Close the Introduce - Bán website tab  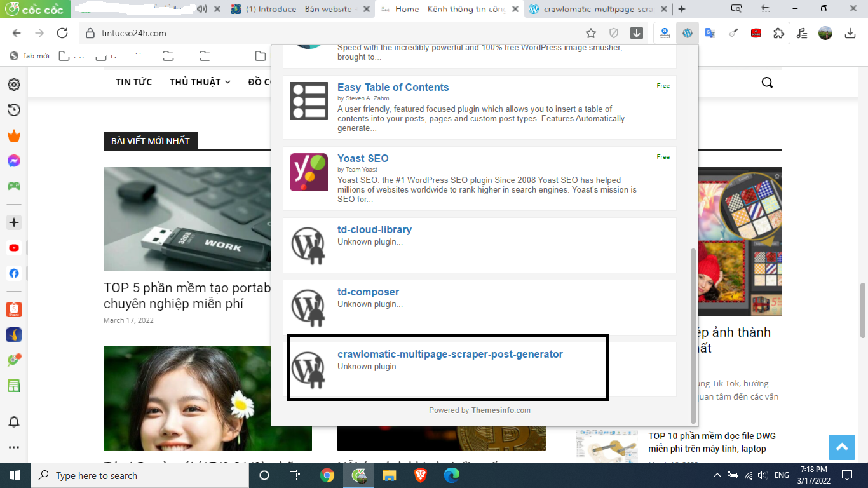367,9
